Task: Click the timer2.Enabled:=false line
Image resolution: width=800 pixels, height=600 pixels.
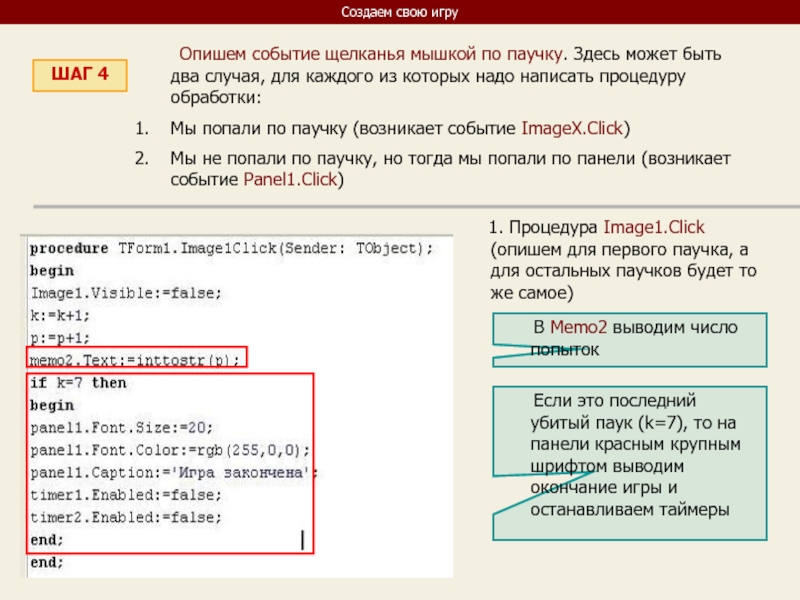Action: click(126, 517)
